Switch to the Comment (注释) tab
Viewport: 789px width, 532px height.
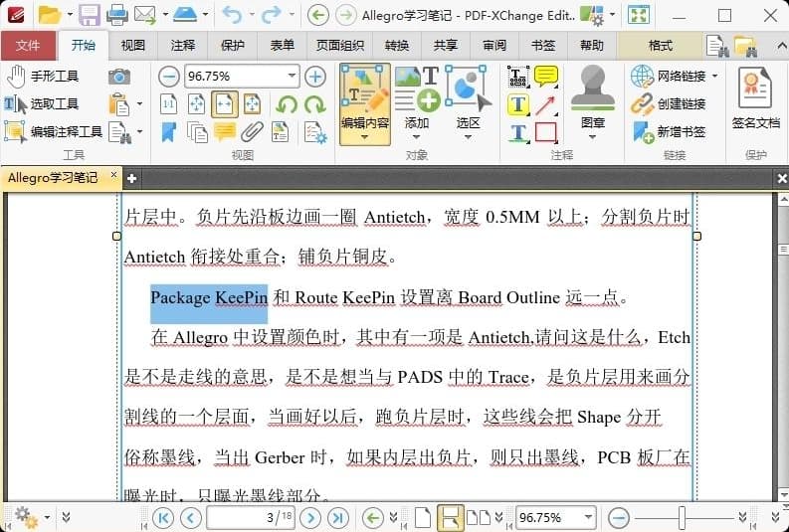point(183,46)
